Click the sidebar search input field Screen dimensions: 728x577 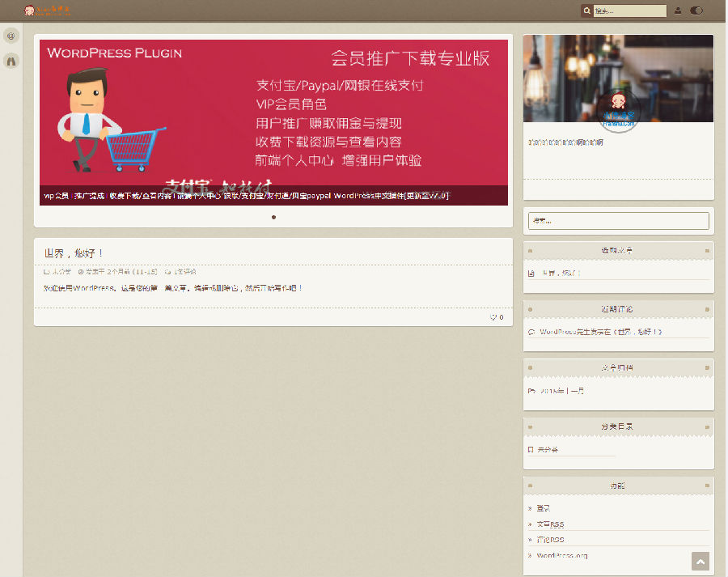618,220
